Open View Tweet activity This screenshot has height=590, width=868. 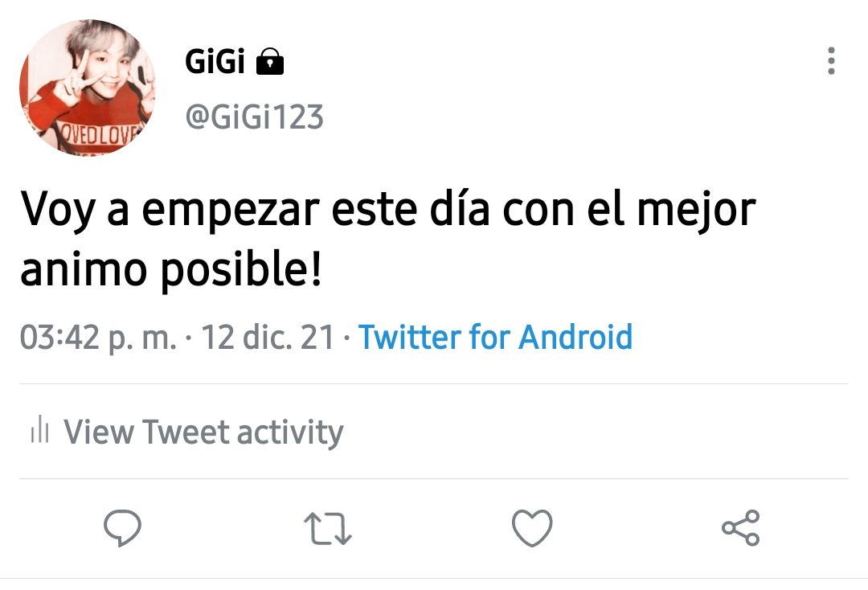pyautogui.click(x=203, y=432)
